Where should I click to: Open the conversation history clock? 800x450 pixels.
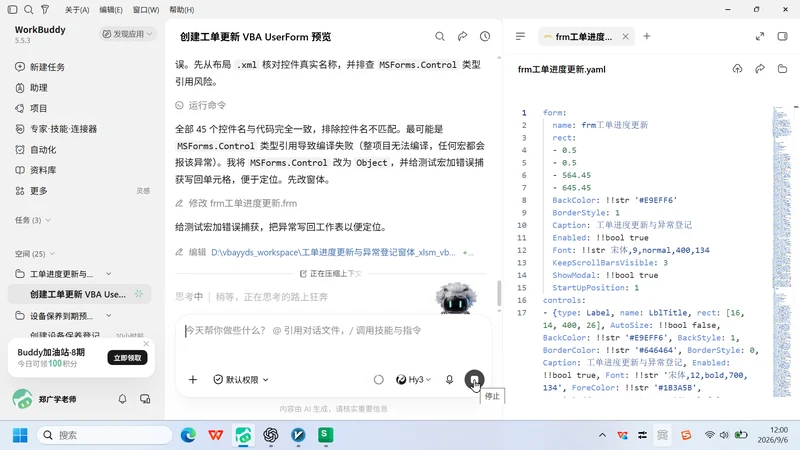tap(485, 36)
